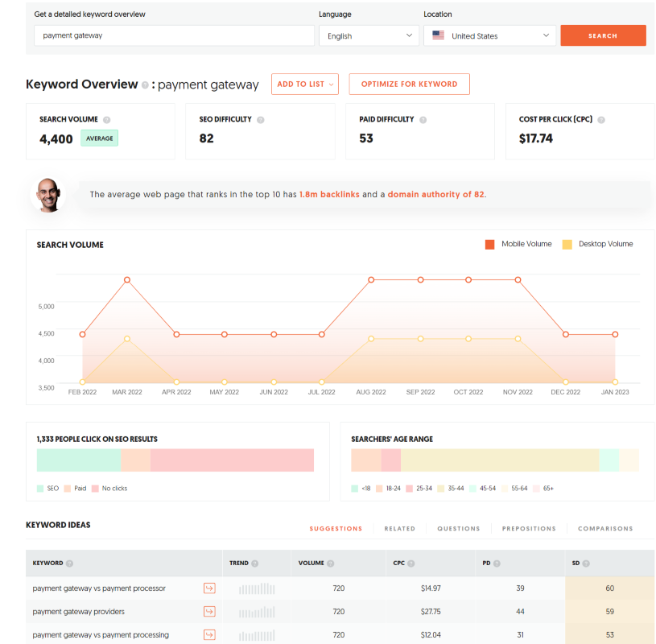Viewport: 656px width, 644px height.
Task: Click SD value 60
Action: [609, 588]
